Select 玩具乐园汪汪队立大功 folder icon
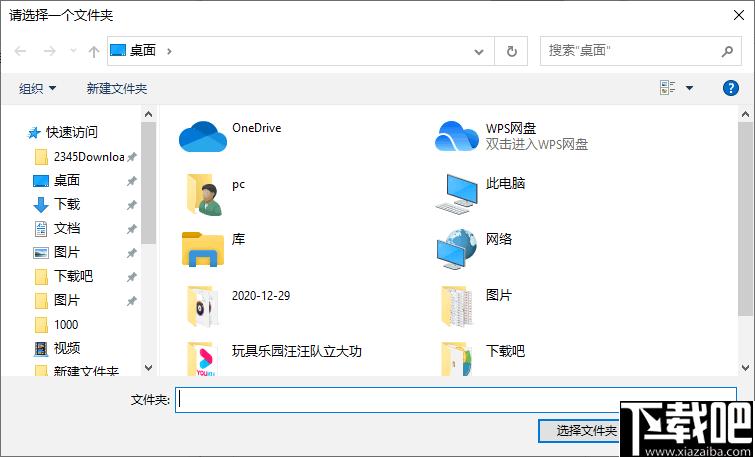Viewport: 755px width, 457px height. [x=203, y=359]
